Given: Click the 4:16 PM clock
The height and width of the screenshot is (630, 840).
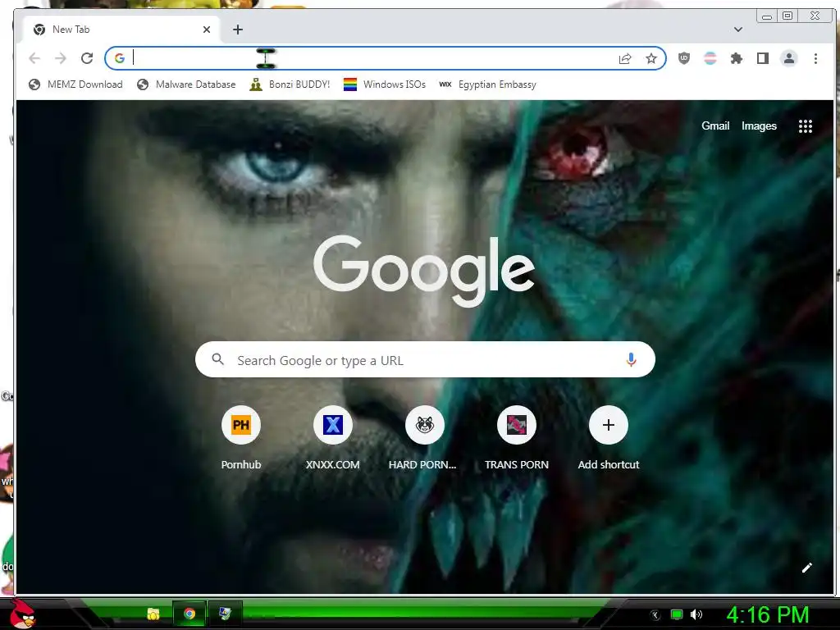Looking at the screenshot, I should click(768, 614).
